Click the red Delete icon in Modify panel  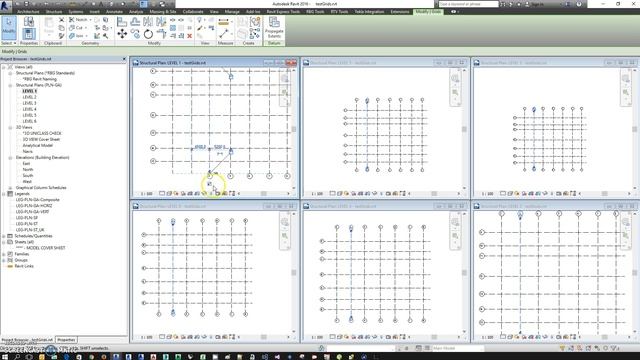tap(189, 36)
